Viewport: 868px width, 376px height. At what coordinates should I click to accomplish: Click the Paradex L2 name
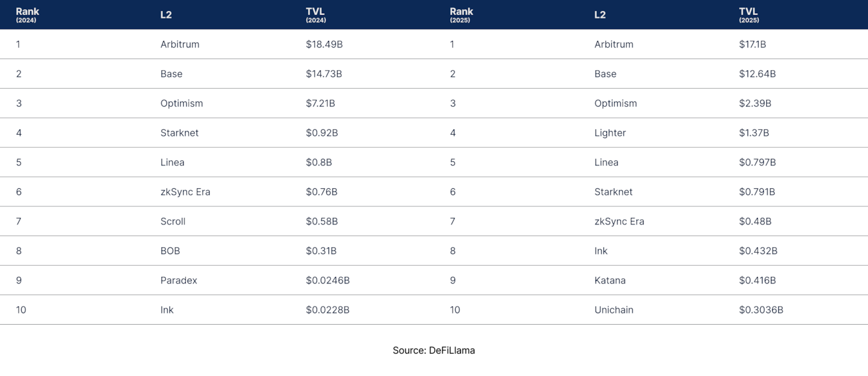178,281
